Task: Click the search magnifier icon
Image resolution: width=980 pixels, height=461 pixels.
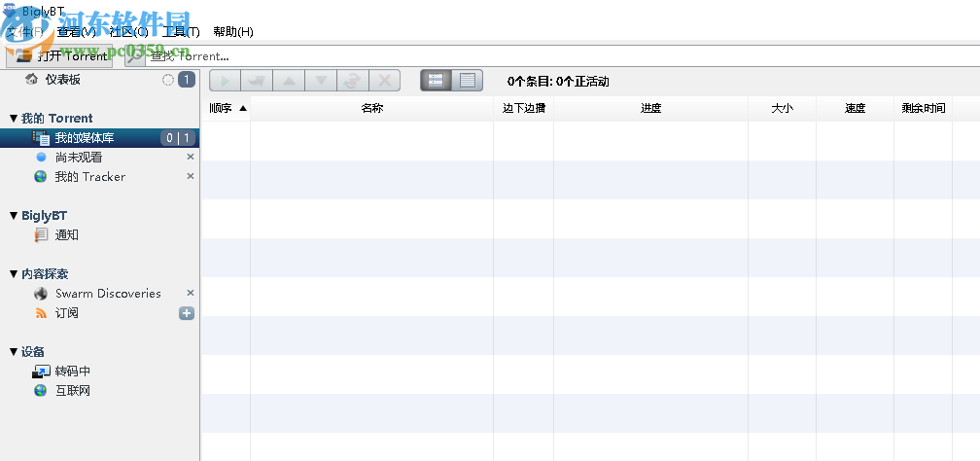Action: (x=134, y=56)
